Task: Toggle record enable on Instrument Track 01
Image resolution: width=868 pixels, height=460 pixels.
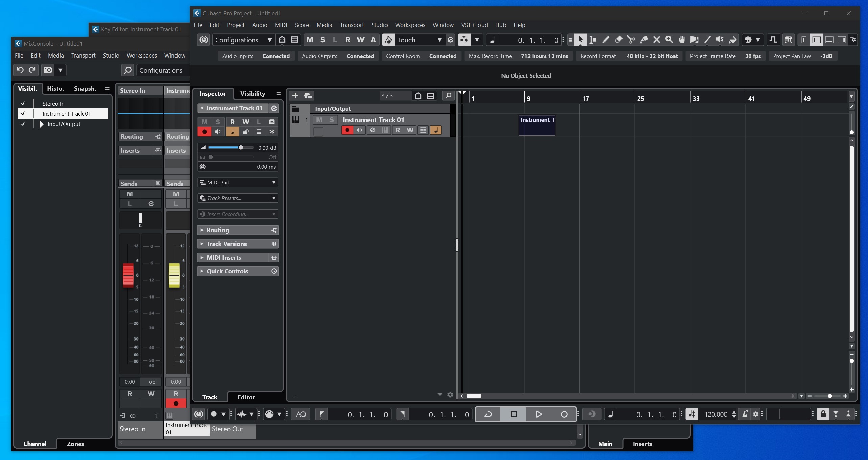Action: (x=347, y=130)
